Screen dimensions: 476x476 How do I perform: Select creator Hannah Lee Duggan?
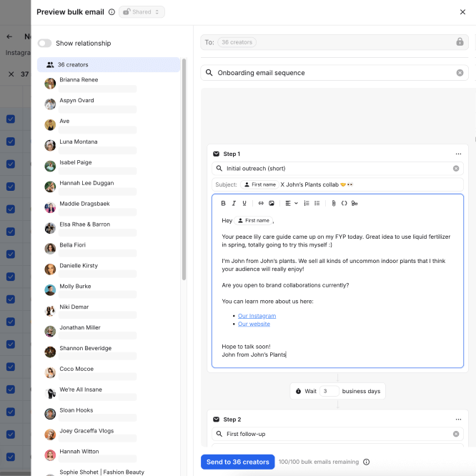point(109,187)
